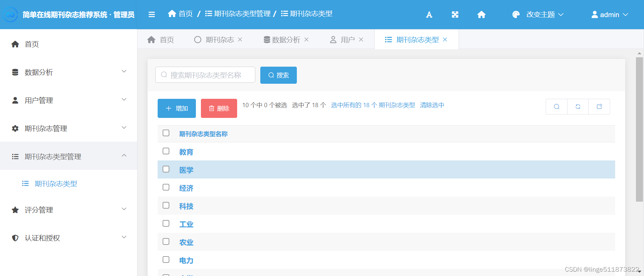
Task: Click the font size 'A' icon
Action: (x=429, y=14)
